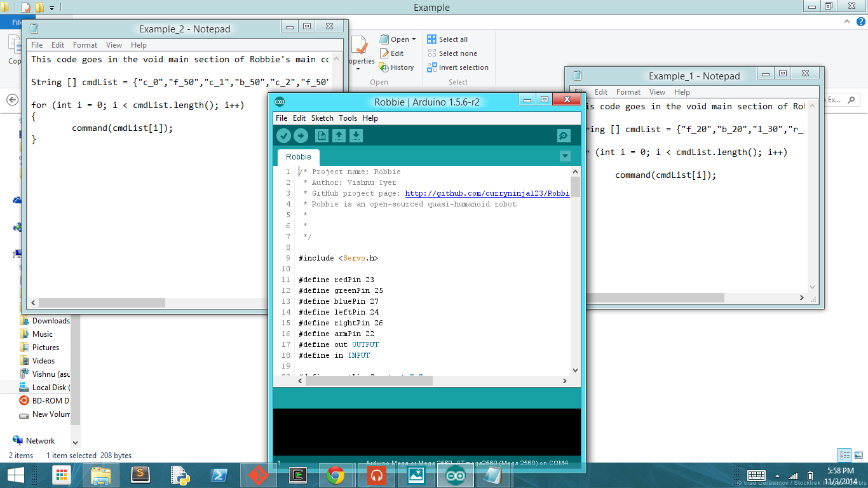Open the Sketch menu in Arduino
The height and width of the screenshot is (488, 868).
322,118
